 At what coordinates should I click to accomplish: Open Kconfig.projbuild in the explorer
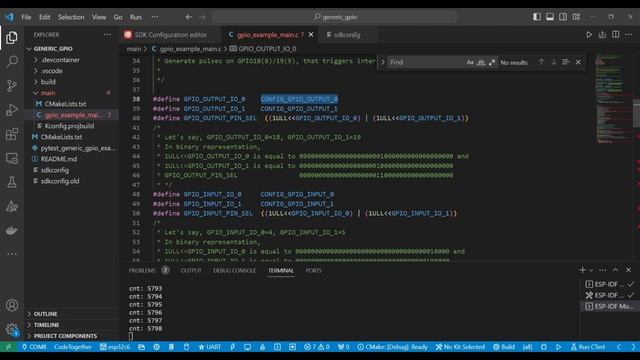pos(69,126)
